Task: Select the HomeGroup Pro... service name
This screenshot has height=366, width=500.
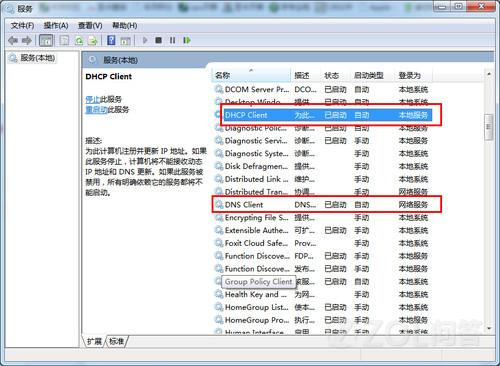Action: 257,320
